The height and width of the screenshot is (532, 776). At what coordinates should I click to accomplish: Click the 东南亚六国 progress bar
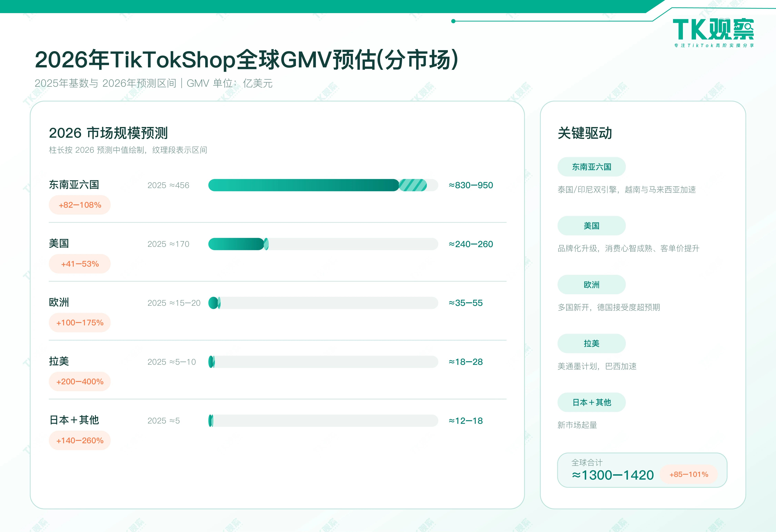(323, 185)
